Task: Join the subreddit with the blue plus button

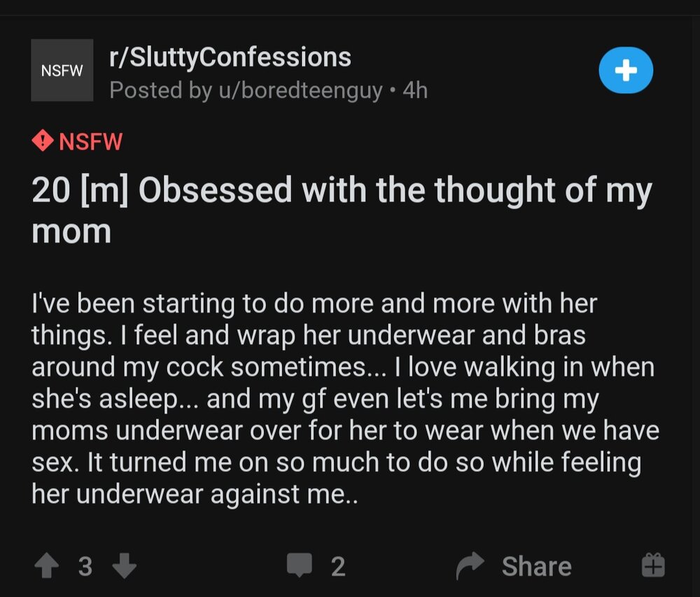Action: click(626, 70)
